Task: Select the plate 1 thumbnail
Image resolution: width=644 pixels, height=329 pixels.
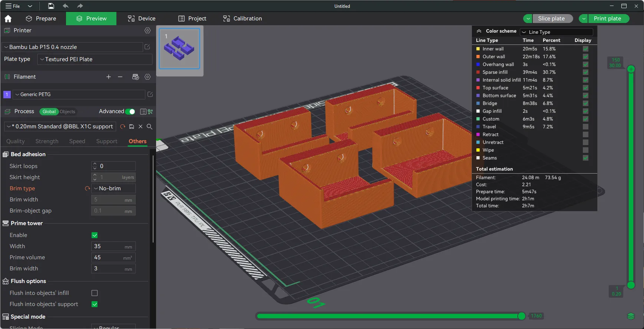Action: [179, 49]
